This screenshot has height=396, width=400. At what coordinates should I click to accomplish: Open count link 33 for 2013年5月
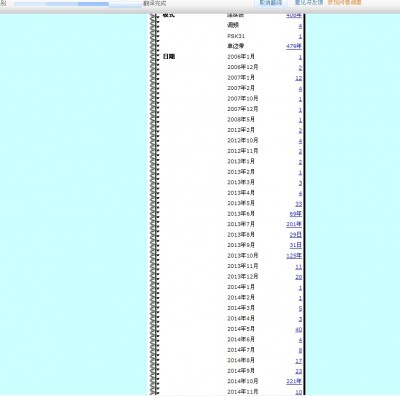point(298,204)
